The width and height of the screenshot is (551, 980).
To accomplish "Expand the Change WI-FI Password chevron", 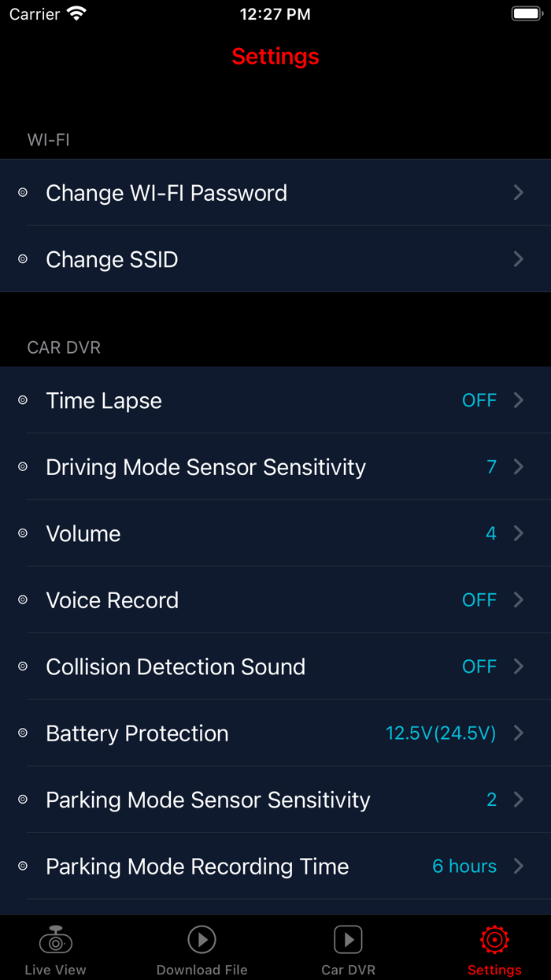I will pos(519,193).
